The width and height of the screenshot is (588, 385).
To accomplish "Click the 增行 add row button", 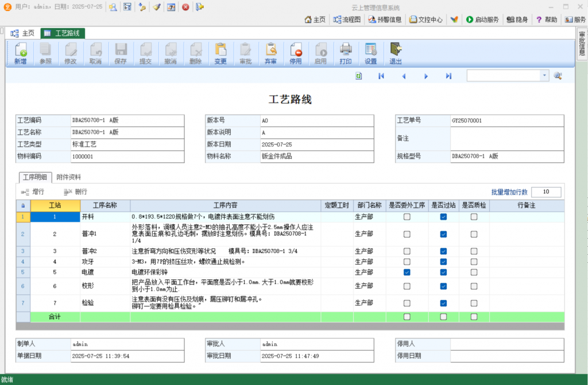I will point(33,192).
